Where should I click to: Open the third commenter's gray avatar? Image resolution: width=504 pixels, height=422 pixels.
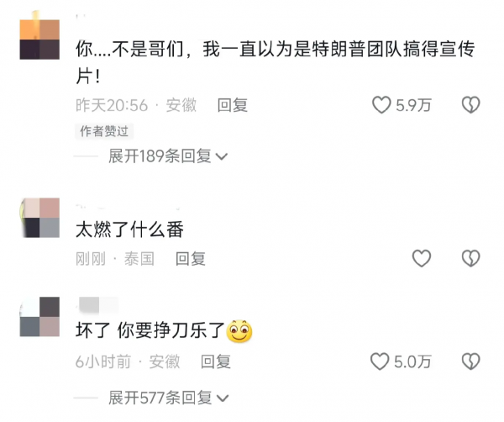[39, 316]
